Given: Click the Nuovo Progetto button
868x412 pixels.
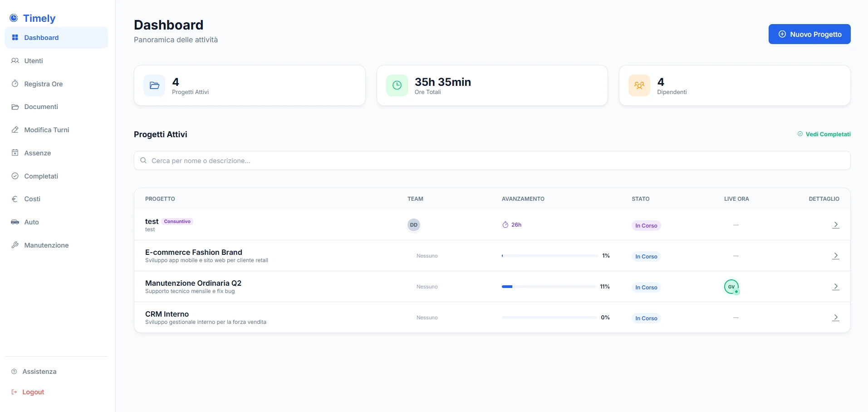Looking at the screenshot, I should [809, 34].
